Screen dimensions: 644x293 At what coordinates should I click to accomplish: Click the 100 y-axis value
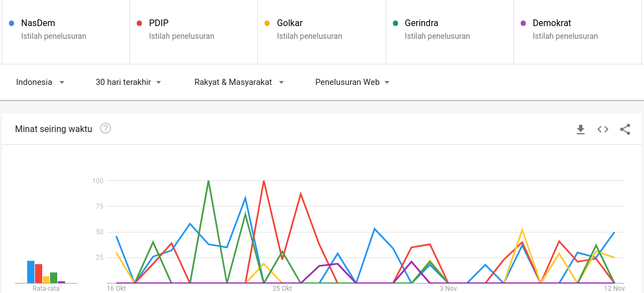[97, 180]
